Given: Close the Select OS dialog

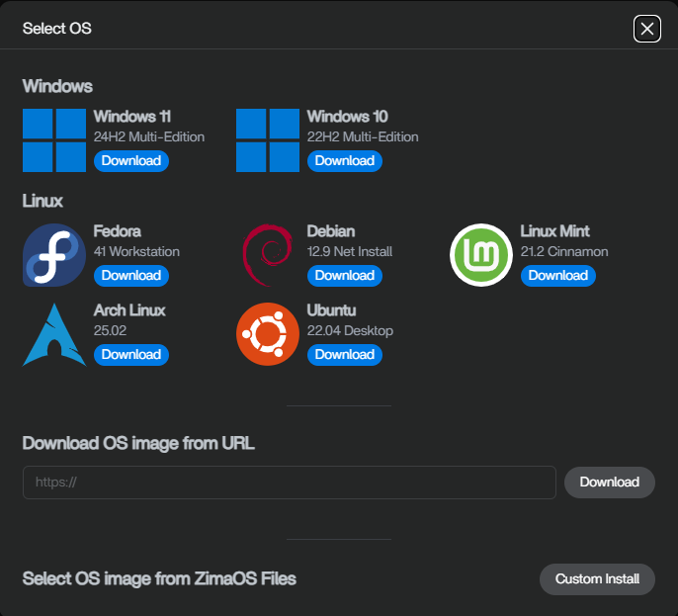Looking at the screenshot, I should coord(646,29).
